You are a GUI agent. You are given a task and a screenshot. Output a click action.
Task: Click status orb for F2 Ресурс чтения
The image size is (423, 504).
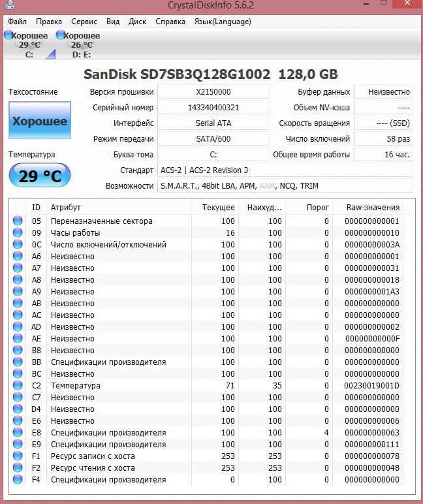[x=18, y=467]
